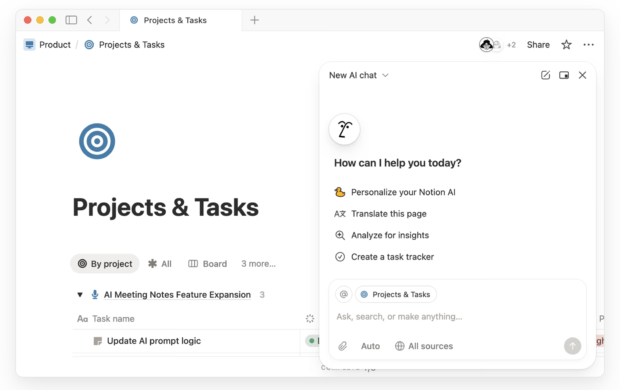The width and height of the screenshot is (620, 390).
Task: Start a new chat with compose icon
Action: pos(545,75)
